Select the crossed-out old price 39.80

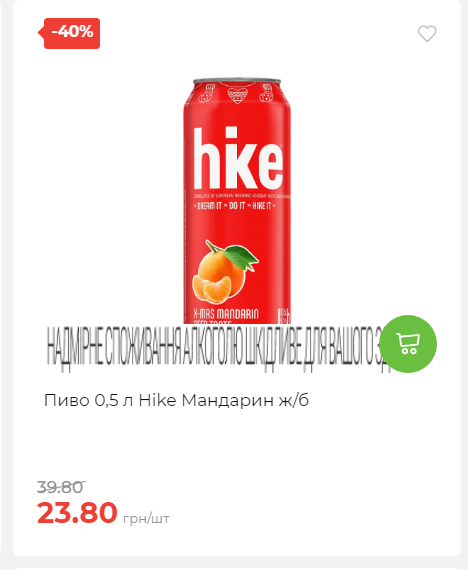coord(61,487)
